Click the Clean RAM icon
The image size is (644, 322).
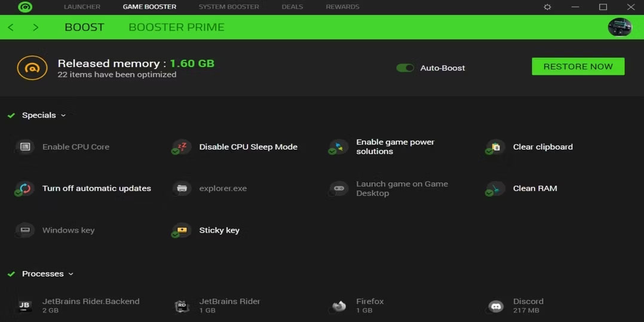coord(495,189)
